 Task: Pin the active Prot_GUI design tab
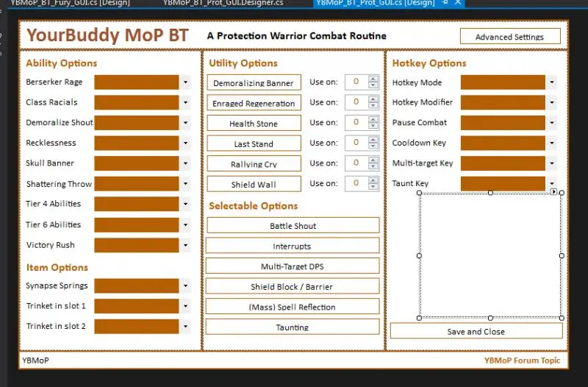(x=445, y=3)
